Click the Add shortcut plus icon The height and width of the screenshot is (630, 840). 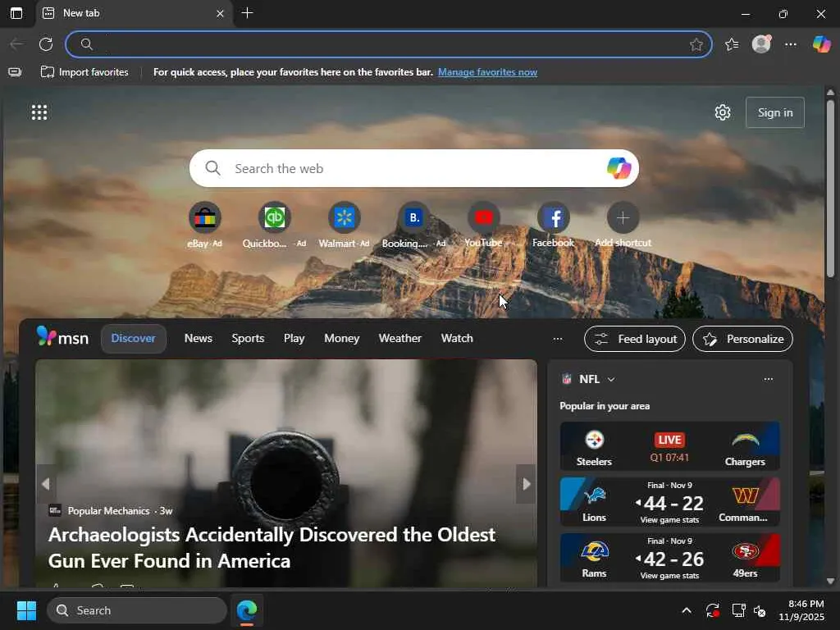[x=623, y=218]
